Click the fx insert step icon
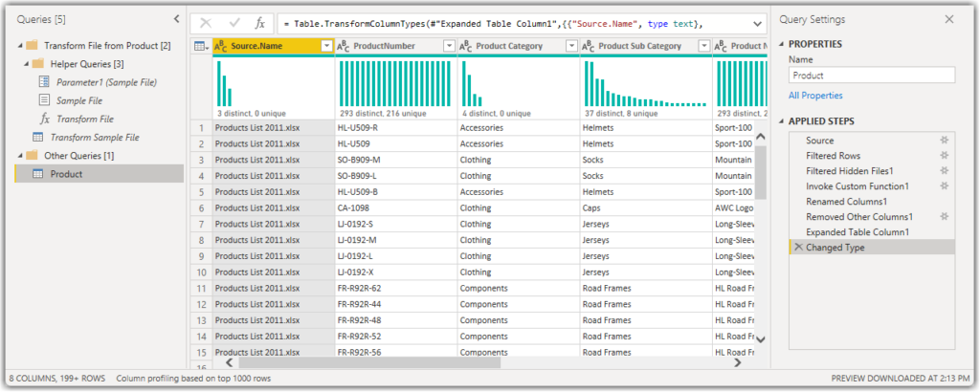The width and height of the screenshot is (980, 392). coord(260,24)
